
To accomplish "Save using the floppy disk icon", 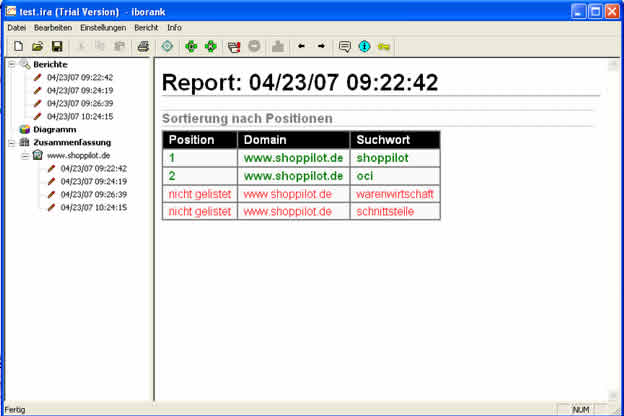I will click(57, 47).
